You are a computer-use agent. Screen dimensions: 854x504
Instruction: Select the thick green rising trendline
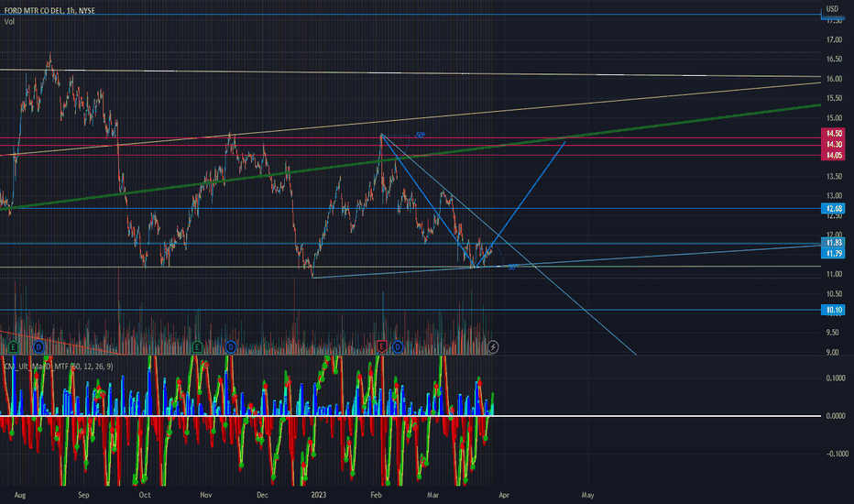[x=411, y=157]
